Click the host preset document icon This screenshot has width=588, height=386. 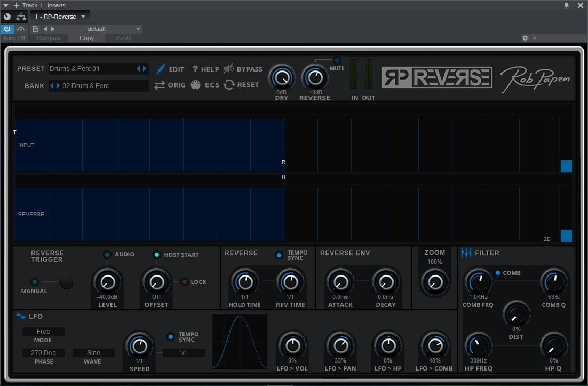coord(35,29)
